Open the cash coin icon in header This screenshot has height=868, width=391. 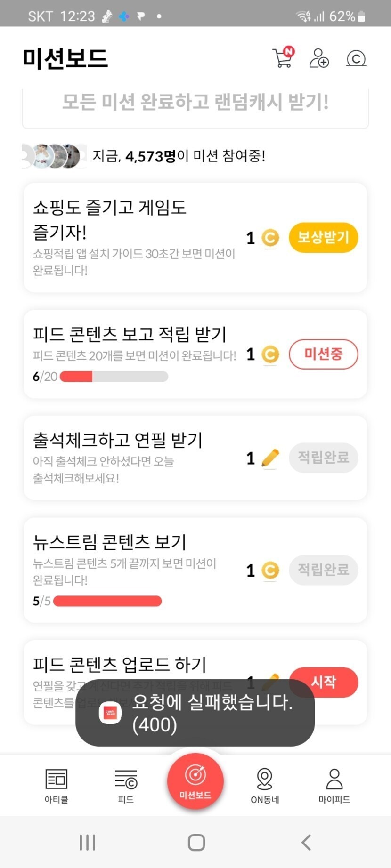(x=356, y=58)
